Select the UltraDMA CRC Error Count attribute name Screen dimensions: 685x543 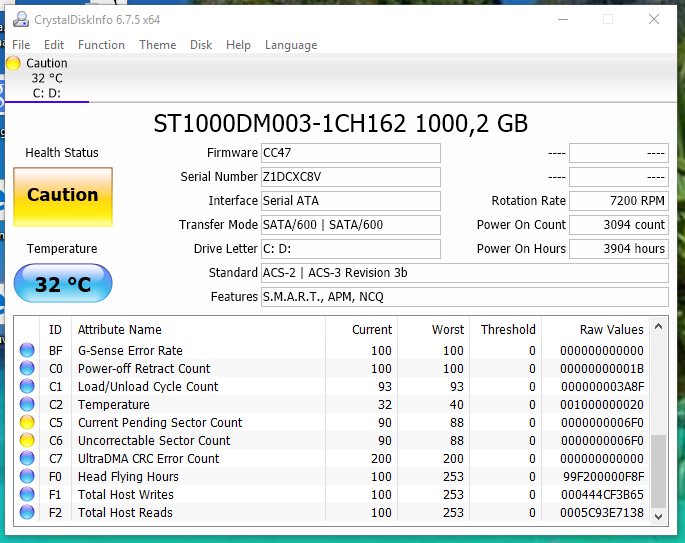149,458
